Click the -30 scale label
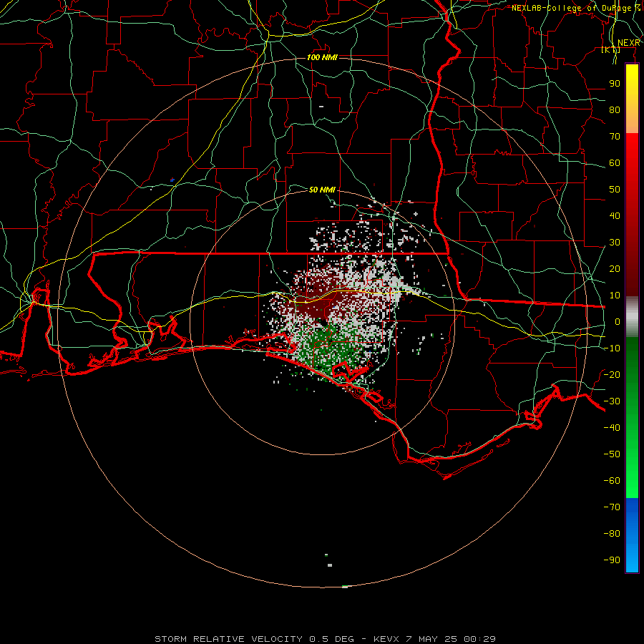Viewport: 644px width, 644px height. (x=612, y=401)
